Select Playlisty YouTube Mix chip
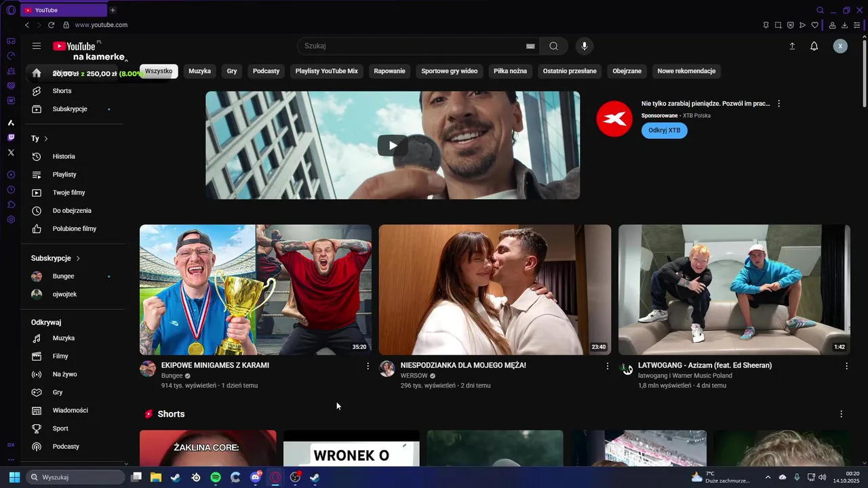This screenshot has height=488, width=868. pos(326,71)
